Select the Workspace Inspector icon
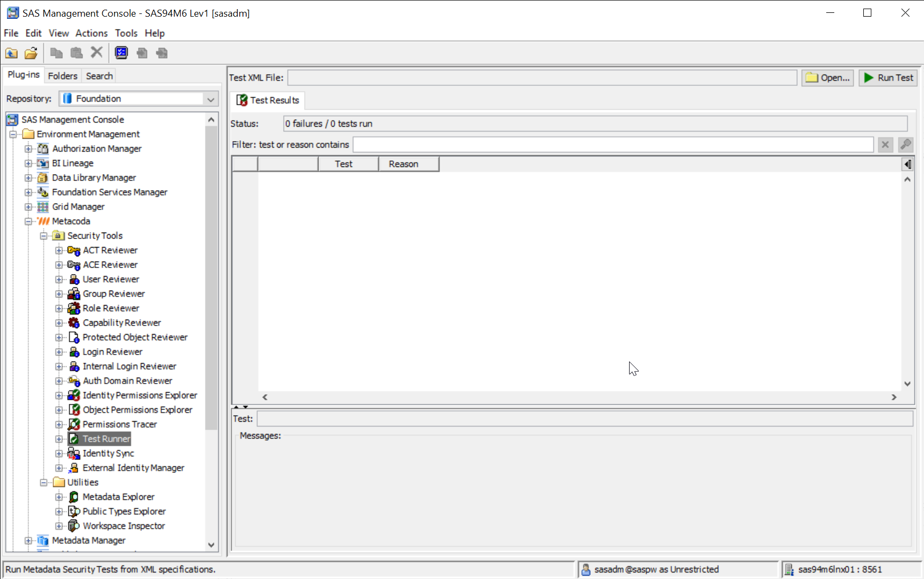The width and height of the screenshot is (924, 579). (x=74, y=526)
